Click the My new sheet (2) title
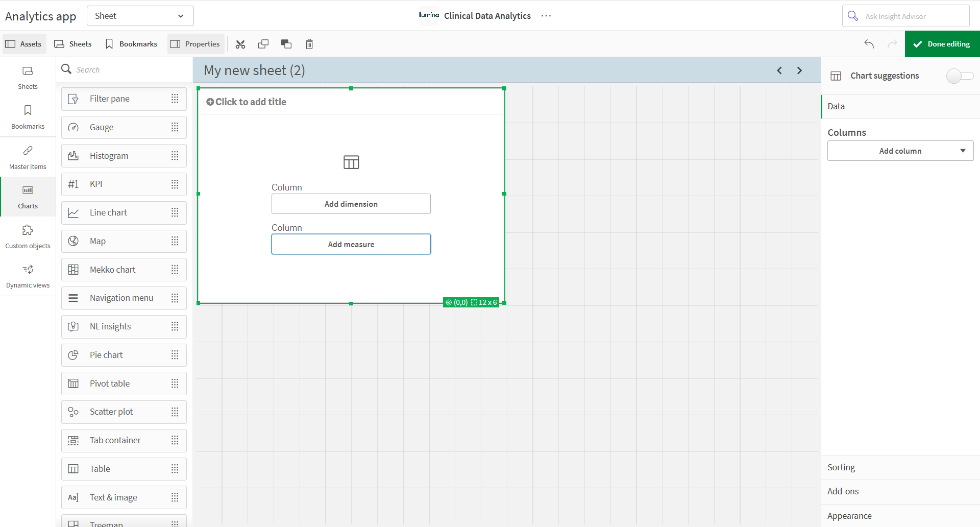This screenshot has height=527, width=980. 255,70
